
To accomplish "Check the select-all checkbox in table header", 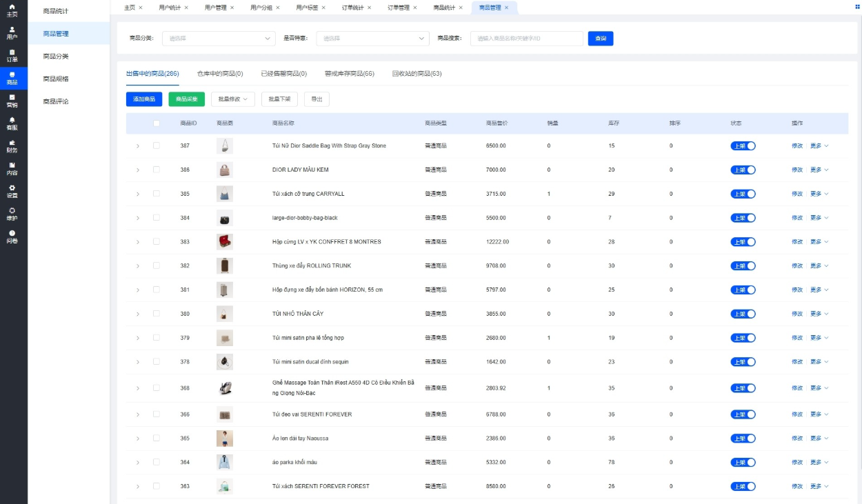I will (x=157, y=123).
